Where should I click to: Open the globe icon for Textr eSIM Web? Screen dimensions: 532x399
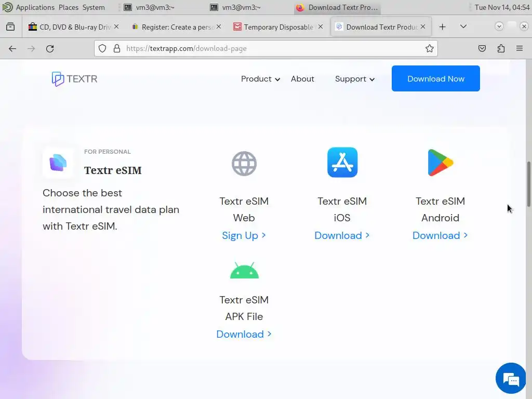click(x=244, y=164)
